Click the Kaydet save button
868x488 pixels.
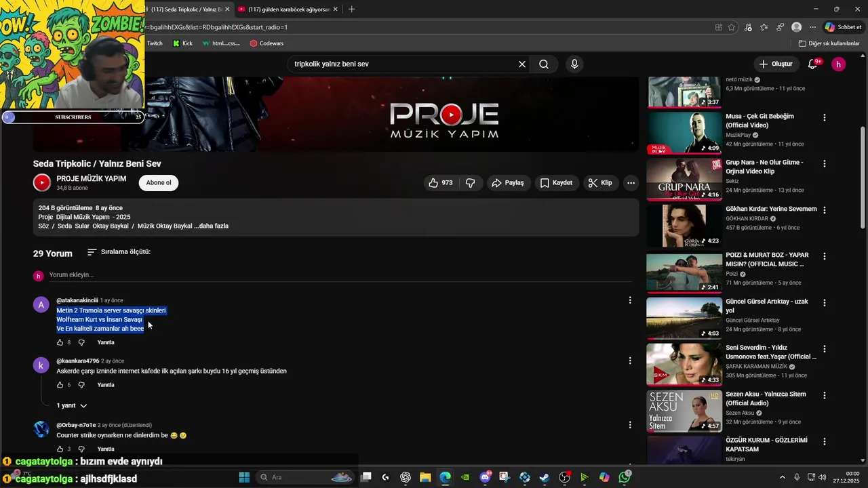(556, 183)
